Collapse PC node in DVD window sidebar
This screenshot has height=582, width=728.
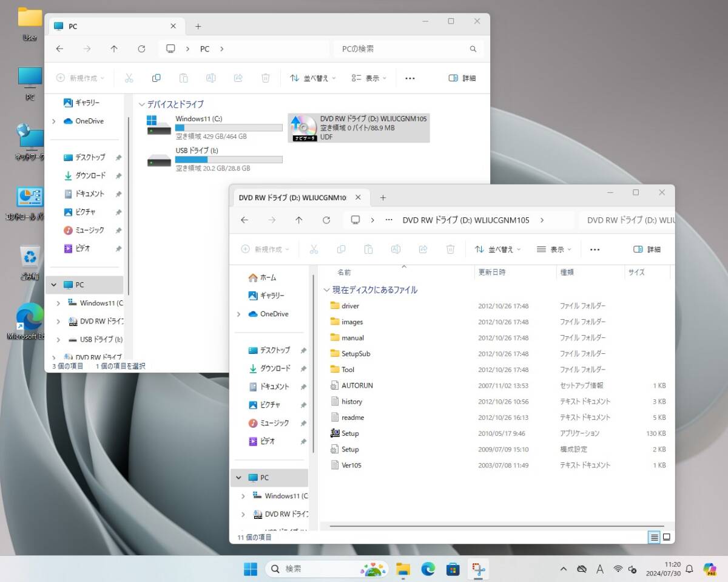tap(239, 478)
